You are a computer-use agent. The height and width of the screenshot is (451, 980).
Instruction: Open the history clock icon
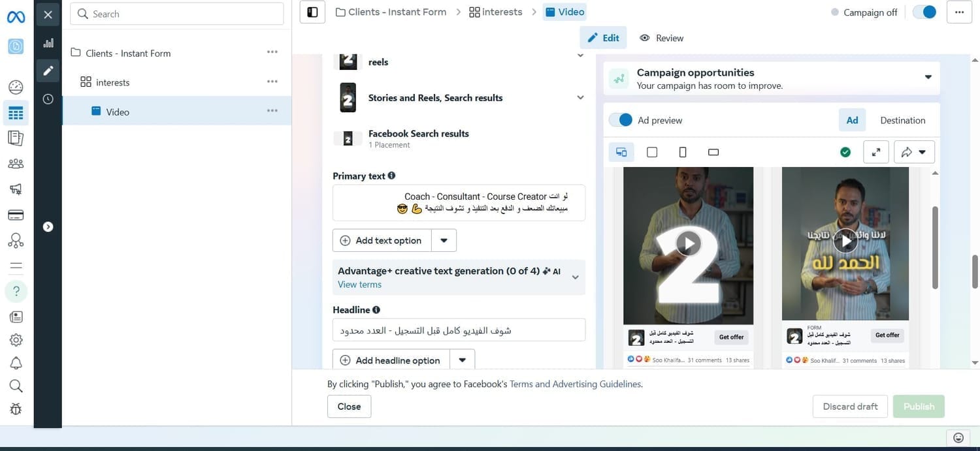click(48, 99)
